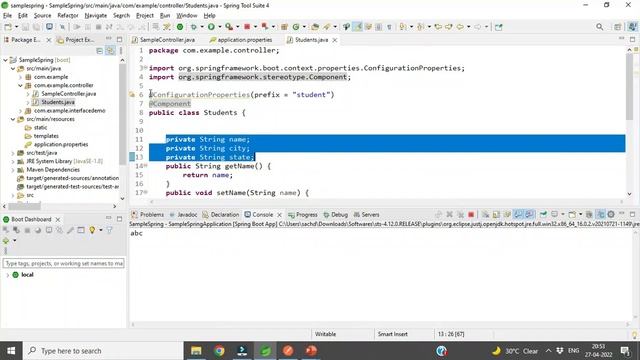This screenshot has width=640, height=360.
Task: Open the Navigate menu
Action: point(96,16)
